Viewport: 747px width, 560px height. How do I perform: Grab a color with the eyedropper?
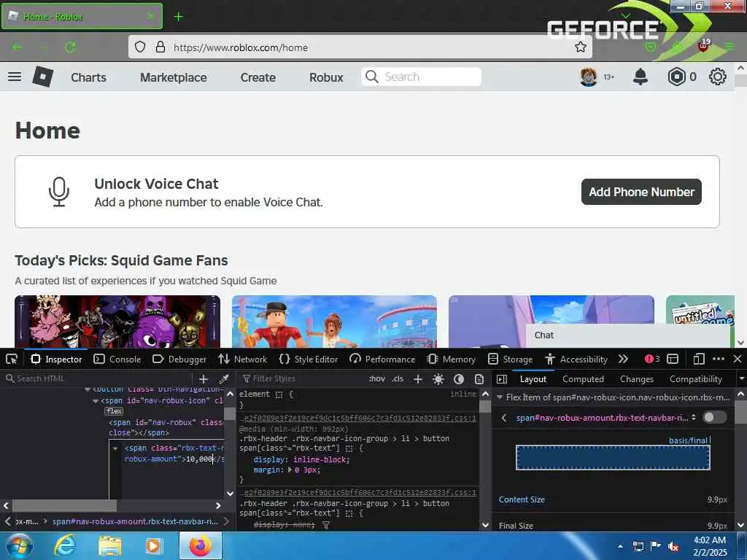pyautogui.click(x=223, y=379)
